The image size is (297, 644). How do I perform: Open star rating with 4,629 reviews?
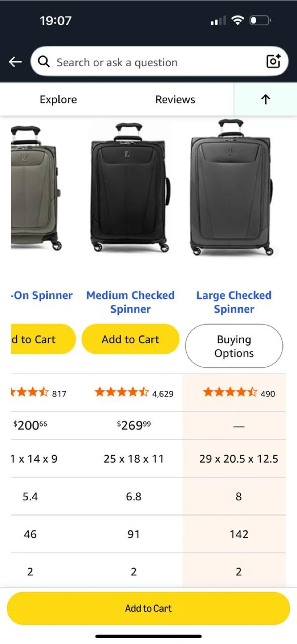(x=133, y=393)
